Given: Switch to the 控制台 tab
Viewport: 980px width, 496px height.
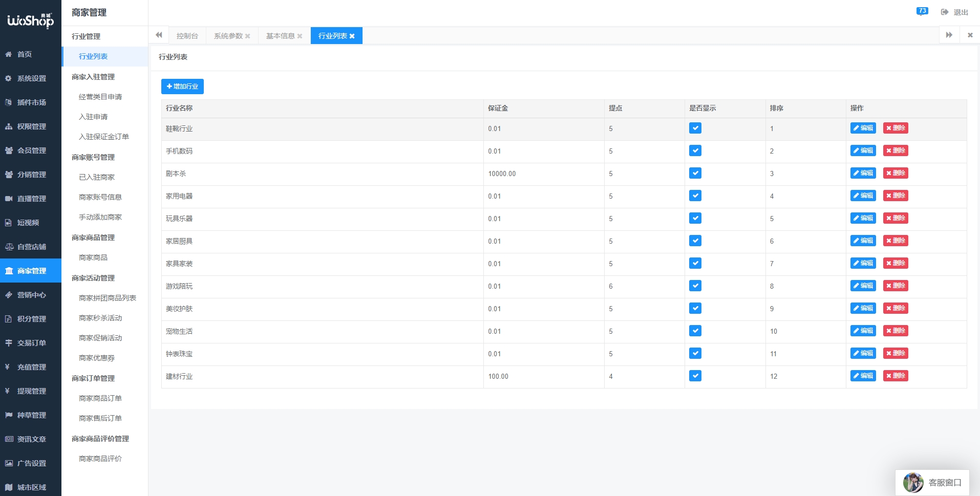Looking at the screenshot, I should [x=187, y=36].
